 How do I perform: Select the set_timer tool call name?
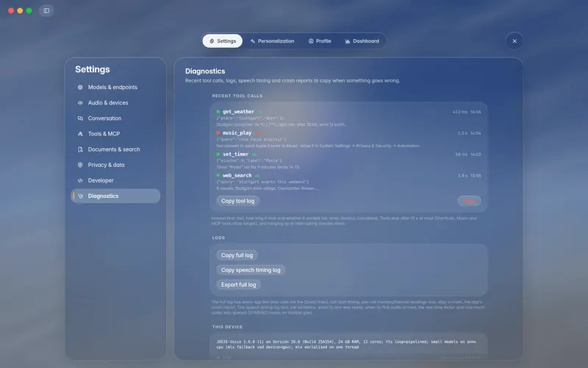point(235,154)
